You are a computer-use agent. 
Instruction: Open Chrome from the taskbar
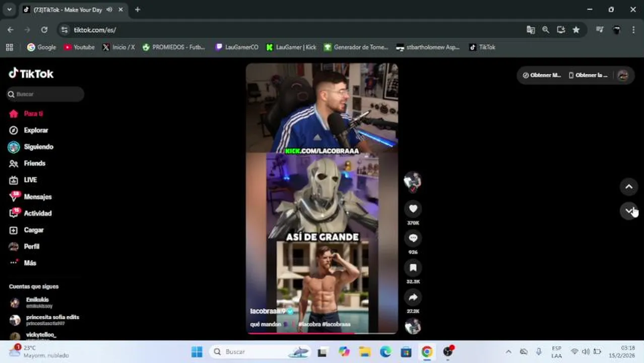427,352
